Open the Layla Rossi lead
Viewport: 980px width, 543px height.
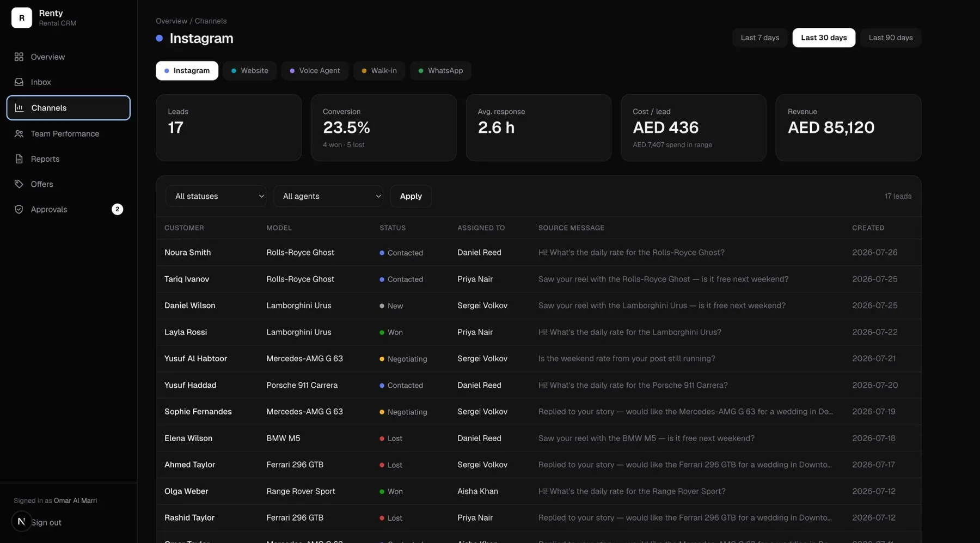pos(538,332)
